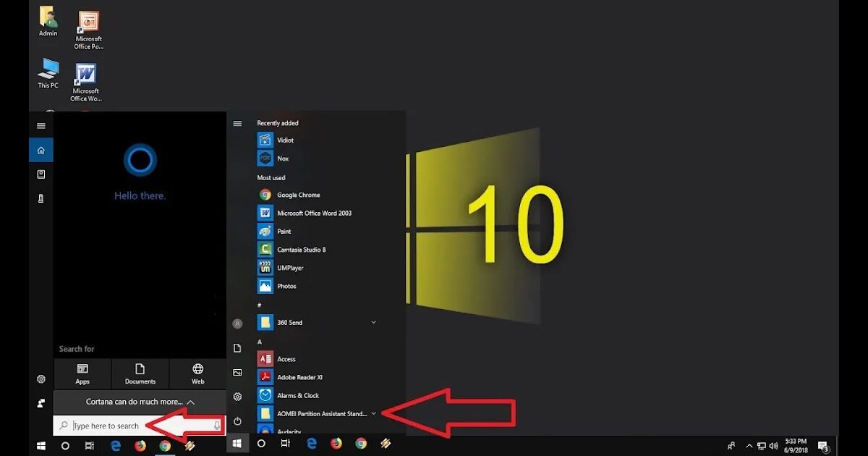
Task: Open the 360 Send folder entry
Action: coord(317,322)
